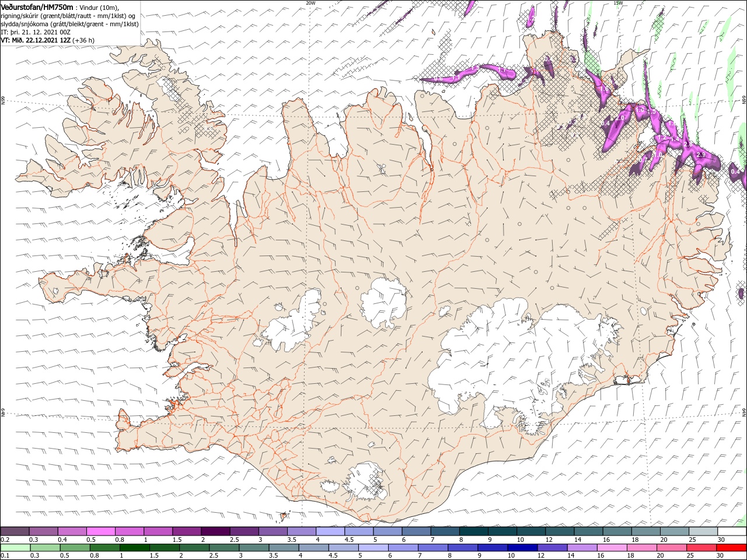
Task: Pick the dark teal snow swatch labeled 8
Action: [x=473, y=531]
